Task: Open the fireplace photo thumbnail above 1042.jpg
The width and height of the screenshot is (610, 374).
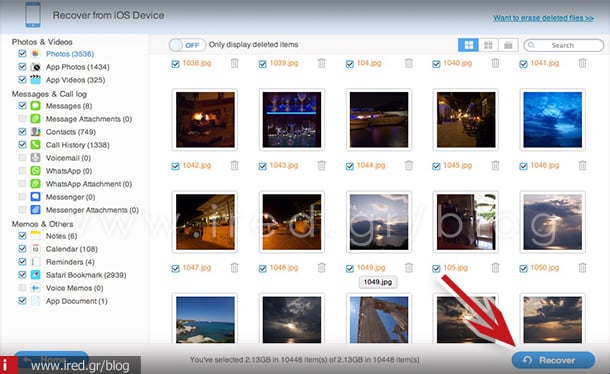Action: tap(205, 119)
